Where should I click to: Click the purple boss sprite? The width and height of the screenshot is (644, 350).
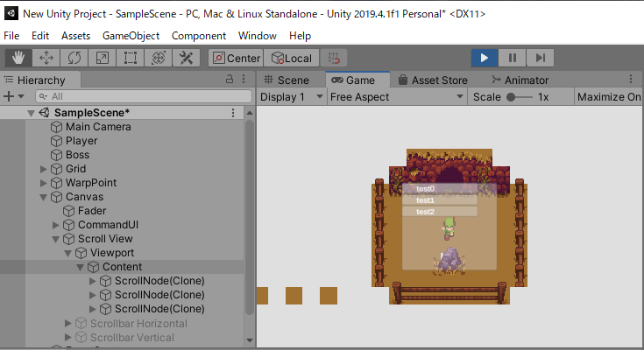point(449,260)
